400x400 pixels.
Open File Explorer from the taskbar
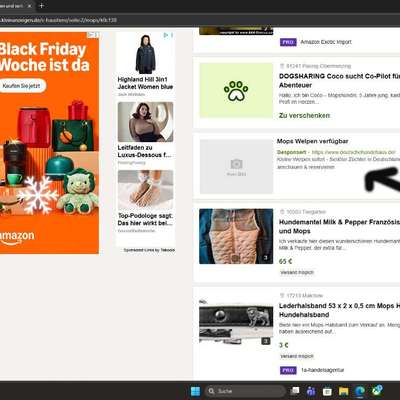click(343, 391)
